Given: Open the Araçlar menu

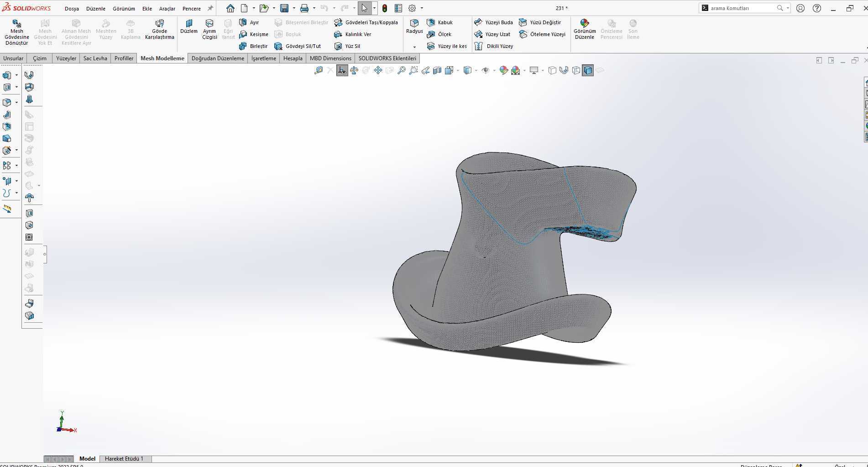Looking at the screenshot, I should (x=167, y=9).
